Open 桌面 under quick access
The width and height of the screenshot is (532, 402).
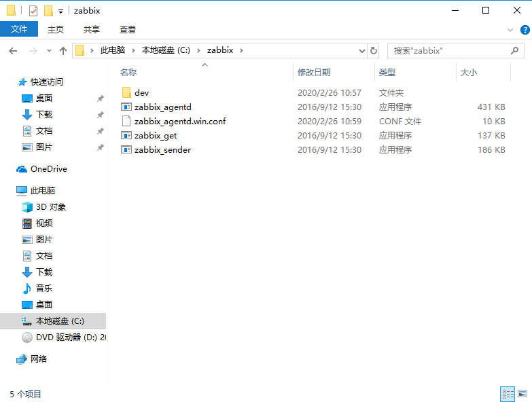[44, 98]
